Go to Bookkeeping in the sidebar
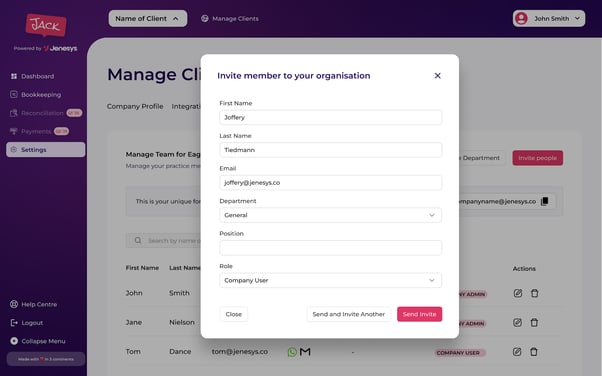 tap(41, 94)
